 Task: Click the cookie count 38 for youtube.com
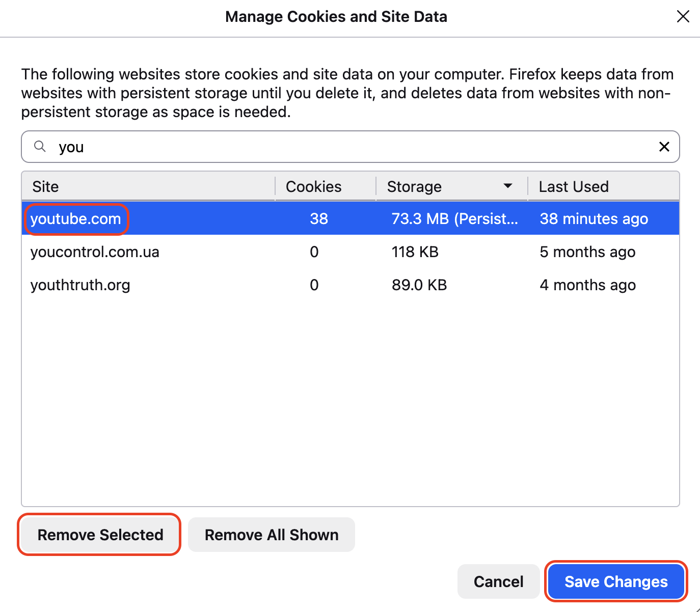(x=319, y=218)
